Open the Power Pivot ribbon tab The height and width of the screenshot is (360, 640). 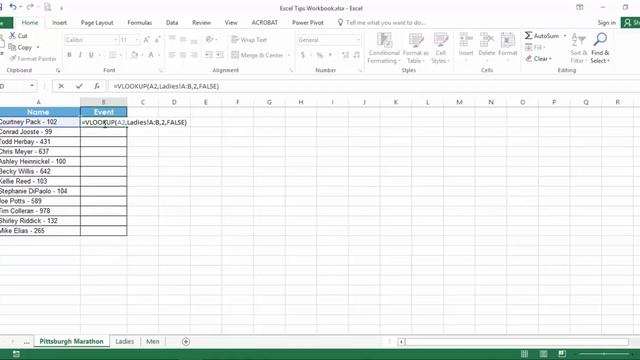(x=308, y=23)
